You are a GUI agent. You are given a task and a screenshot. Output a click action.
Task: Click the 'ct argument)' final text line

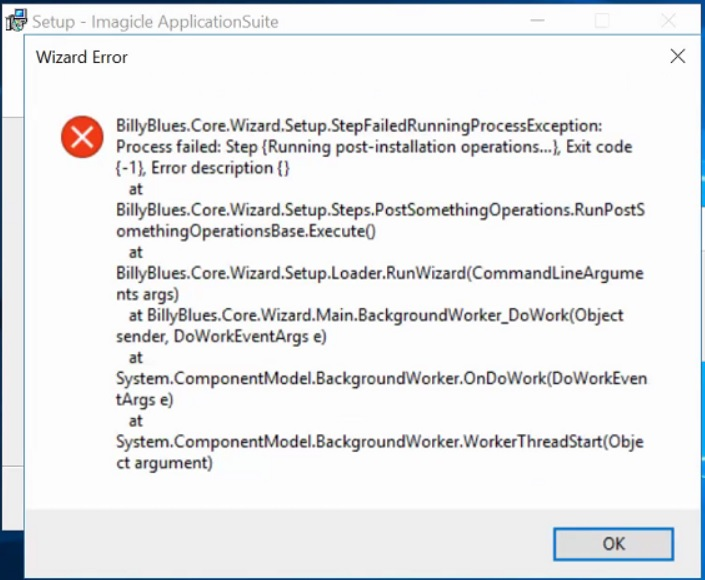coord(164,463)
